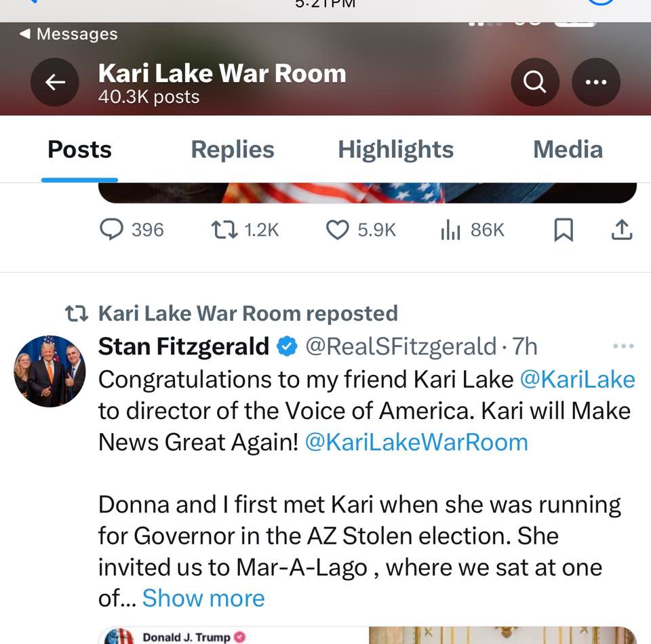
Task: Open the @KariLake mention link
Action: [578, 379]
